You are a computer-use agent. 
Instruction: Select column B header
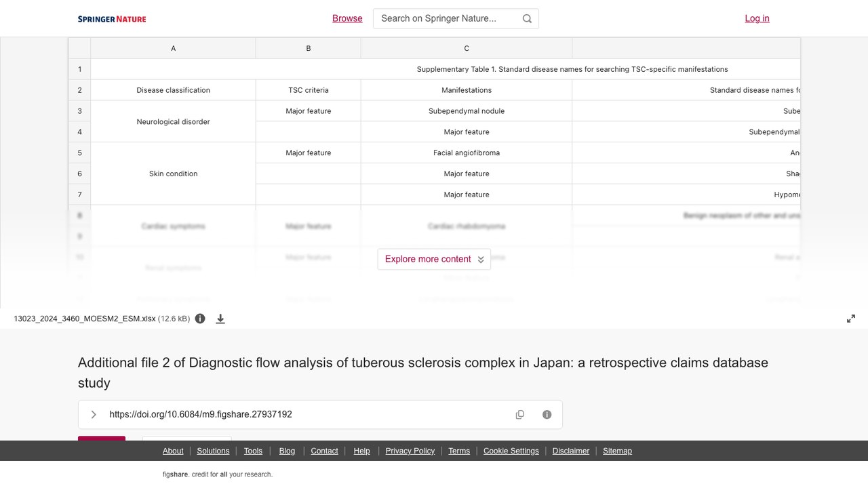309,48
